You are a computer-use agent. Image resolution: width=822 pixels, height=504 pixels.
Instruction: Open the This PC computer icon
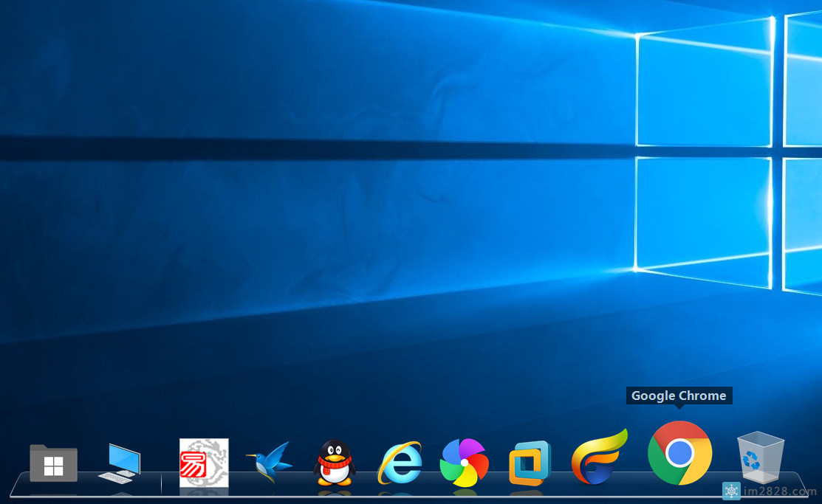(119, 463)
